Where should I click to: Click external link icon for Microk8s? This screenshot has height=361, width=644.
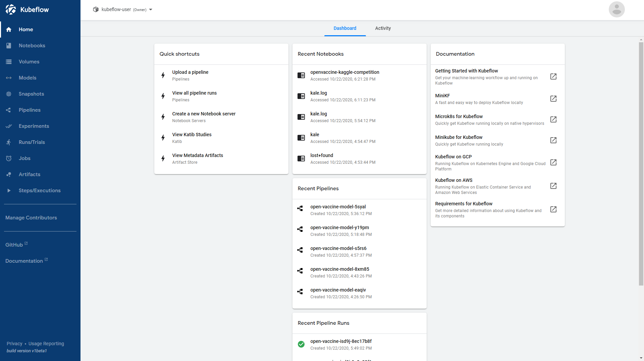tap(553, 119)
